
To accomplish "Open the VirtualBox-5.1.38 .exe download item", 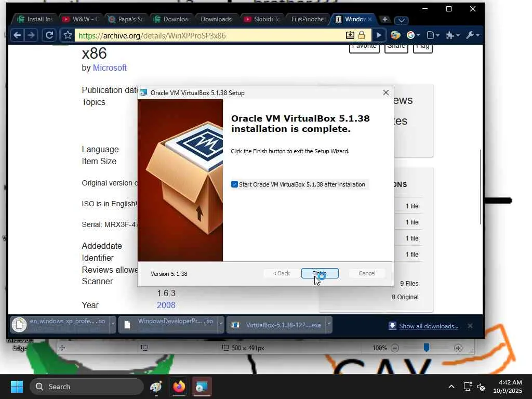I will pos(276,324).
